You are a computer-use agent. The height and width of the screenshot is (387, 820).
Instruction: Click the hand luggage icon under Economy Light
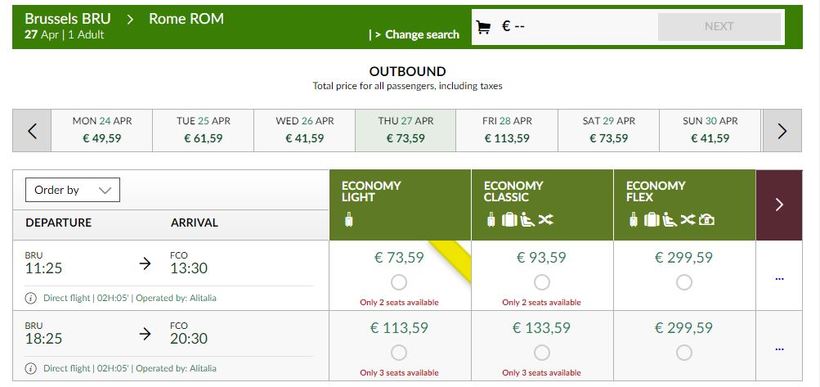click(x=349, y=220)
